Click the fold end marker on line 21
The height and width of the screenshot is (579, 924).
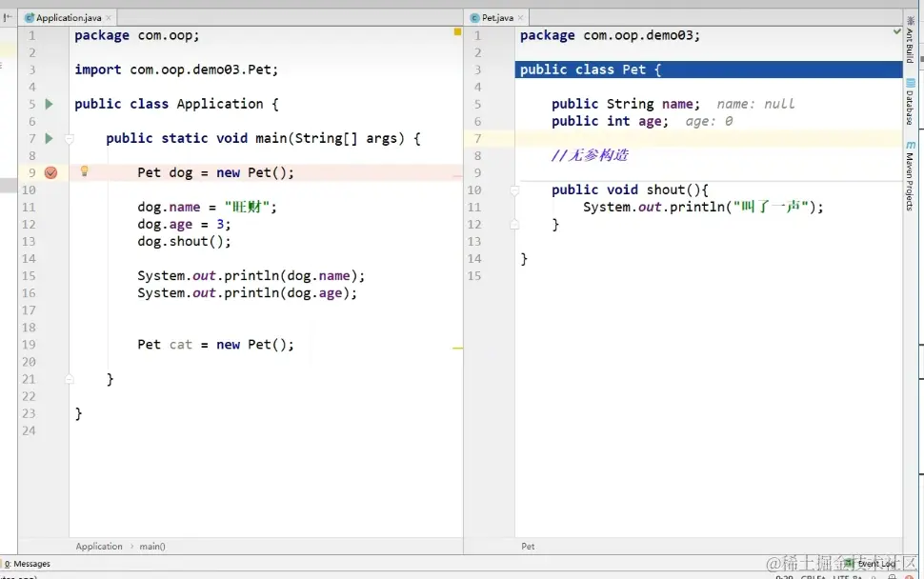(x=69, y=379)
